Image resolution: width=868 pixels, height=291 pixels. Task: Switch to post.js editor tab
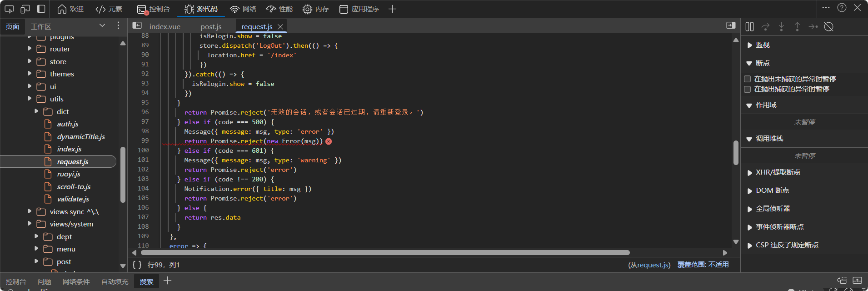211,26
